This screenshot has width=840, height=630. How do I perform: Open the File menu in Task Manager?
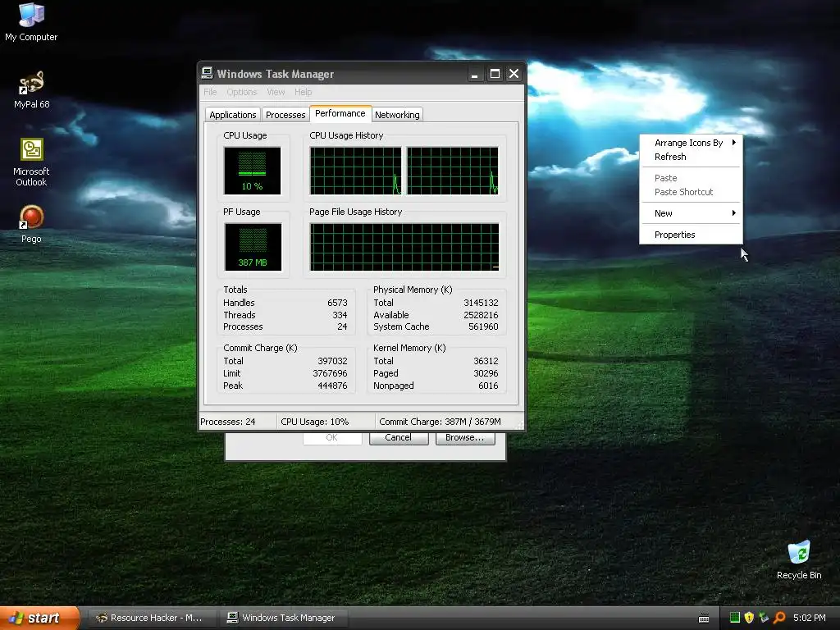coord(210,92)
